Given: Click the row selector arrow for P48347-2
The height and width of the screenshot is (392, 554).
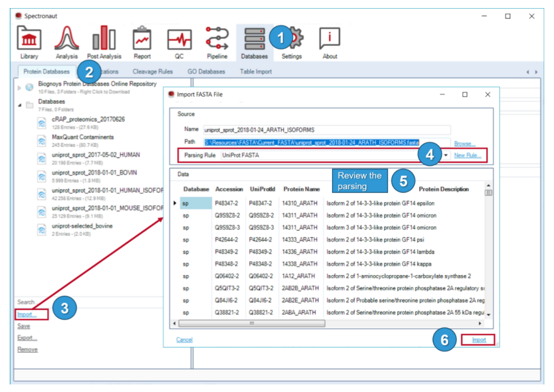Looking at the screenshot, I should point(175,203).
